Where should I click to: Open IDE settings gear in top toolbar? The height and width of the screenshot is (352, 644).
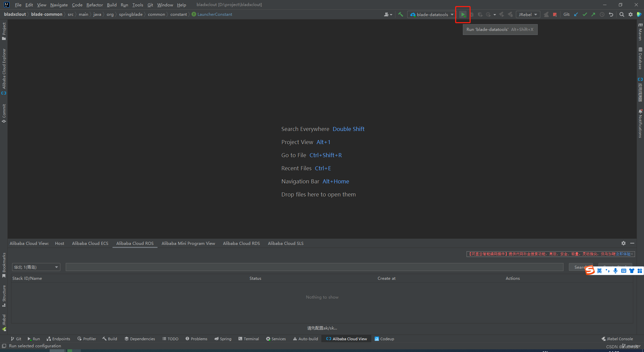pos(631,14)
